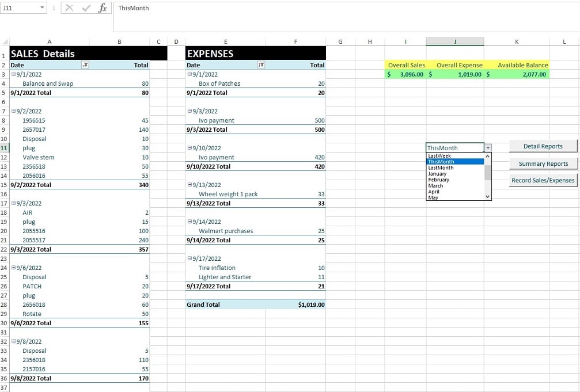
Task: Pick January in the period list
Action: click(456, 173)
